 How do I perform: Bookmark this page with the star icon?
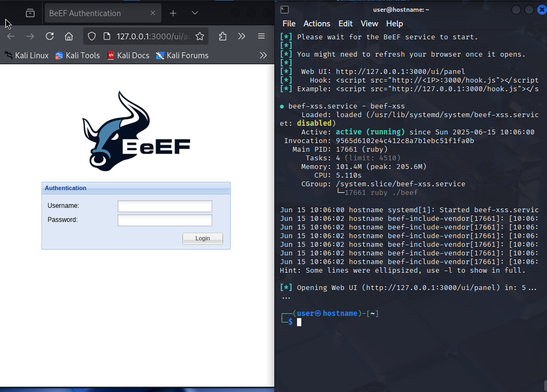[x=200, y=36]
